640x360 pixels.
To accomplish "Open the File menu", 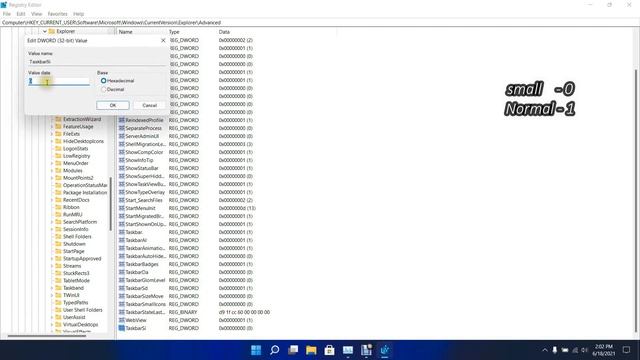I will click(x=7, y=14).
